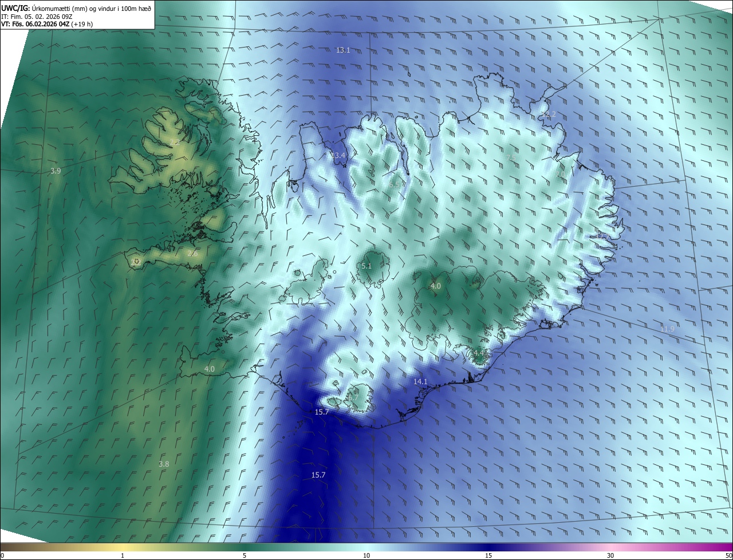
Task: Click the "0" label on the color scale
Action: [2, 556]
